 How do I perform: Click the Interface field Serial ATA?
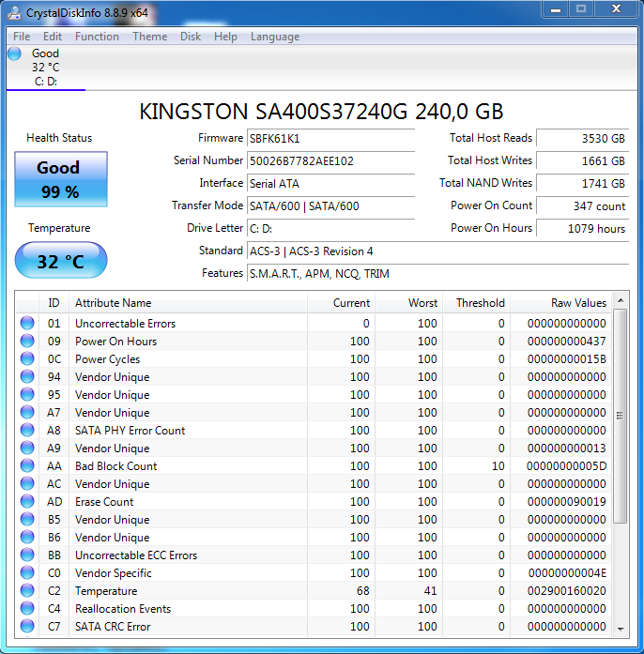[330, 184]
